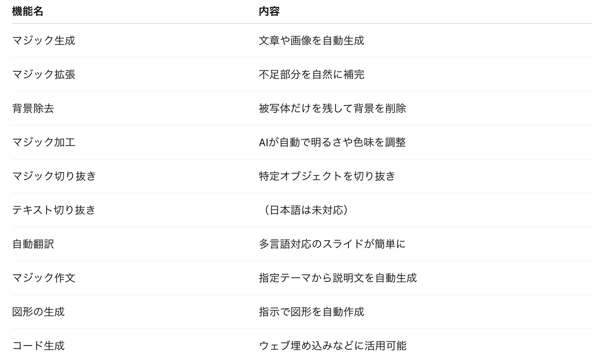Image resolution: width=600 pixels, height=364 pixels.
Task: Select the テキスト切り抜き row label
Action: point(54,210)
